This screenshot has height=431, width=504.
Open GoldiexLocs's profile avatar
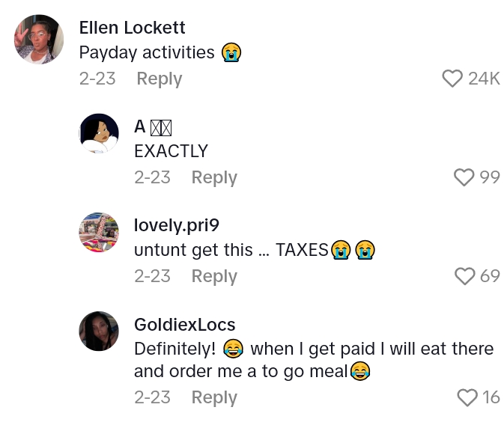99,331
